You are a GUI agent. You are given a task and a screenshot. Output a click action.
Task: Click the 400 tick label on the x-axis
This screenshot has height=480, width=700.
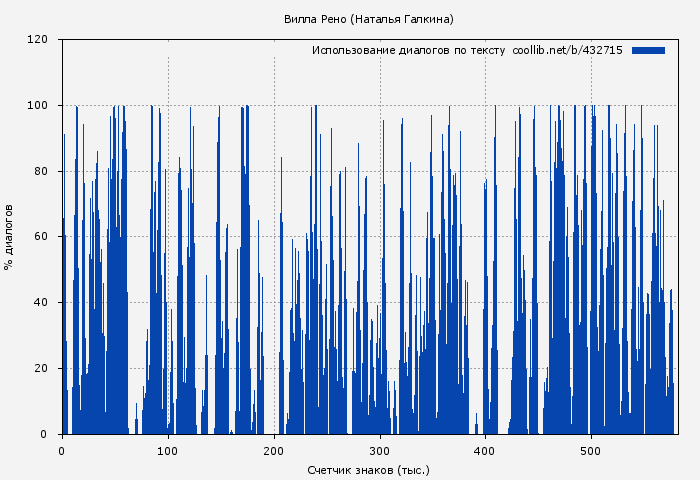(485, 450)
